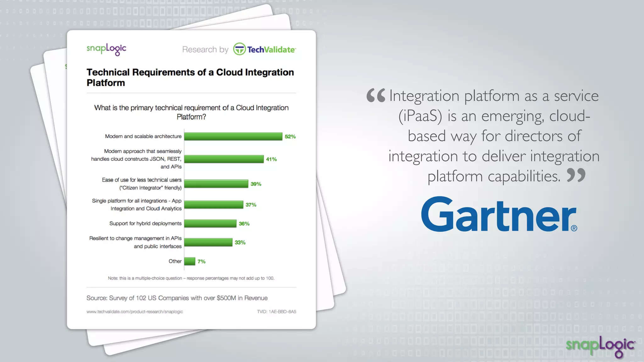644x362 pixels.
Task: Click the TechValidate logo
Action: [x=264, y=49]
